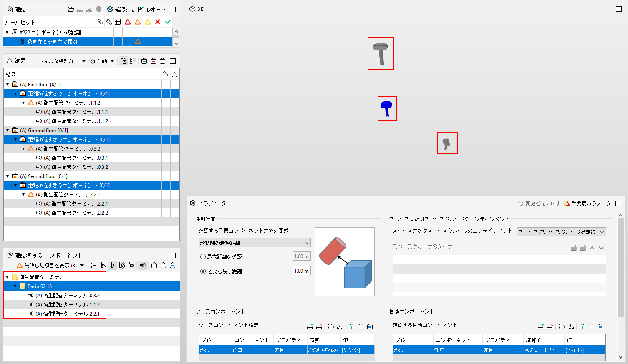
Task: Show systems hierarchy view icon
Action: click(131, 265)
